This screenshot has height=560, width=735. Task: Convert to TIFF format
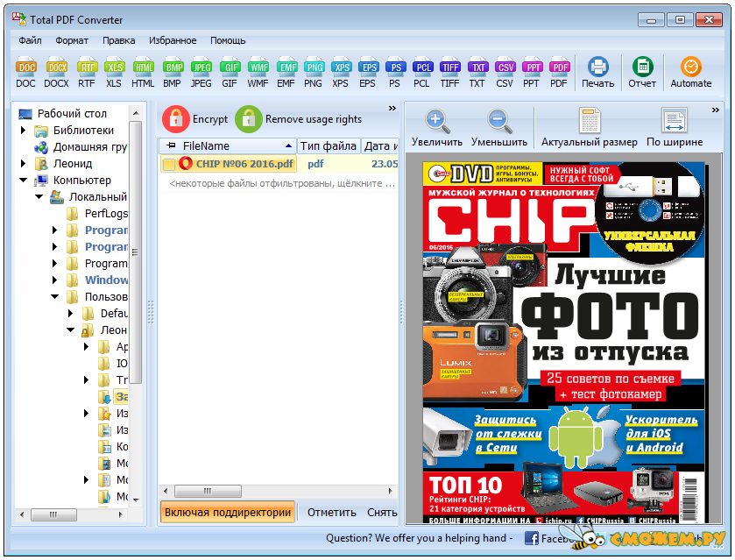tap(449, 73)
